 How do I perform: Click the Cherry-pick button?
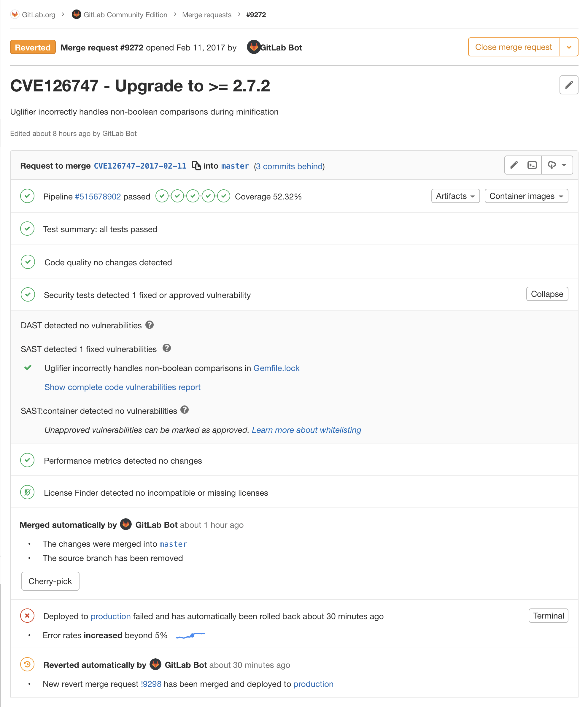[50, 581]
